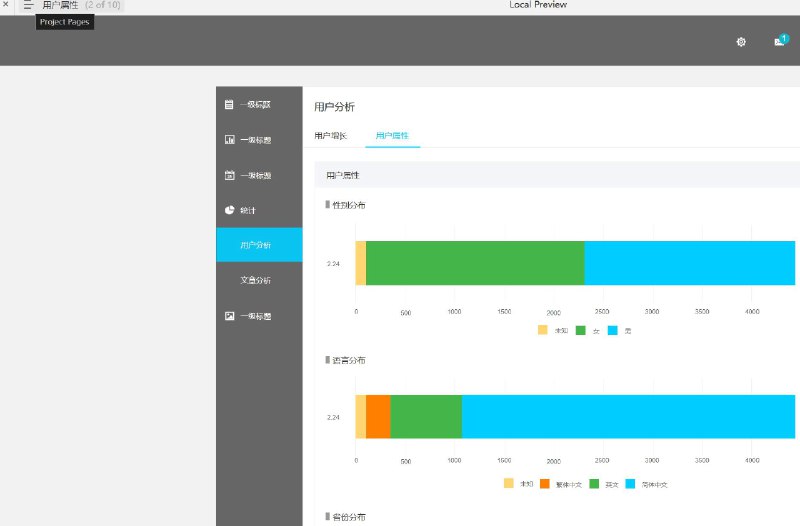
Task: Click the 性别分布 section title
Action: tap(349, 205)
